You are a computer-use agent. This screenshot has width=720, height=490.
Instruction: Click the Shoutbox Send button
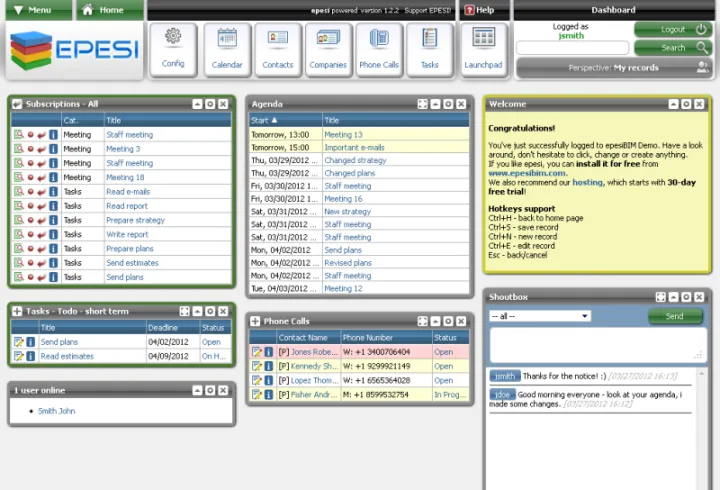coord(675,316)
